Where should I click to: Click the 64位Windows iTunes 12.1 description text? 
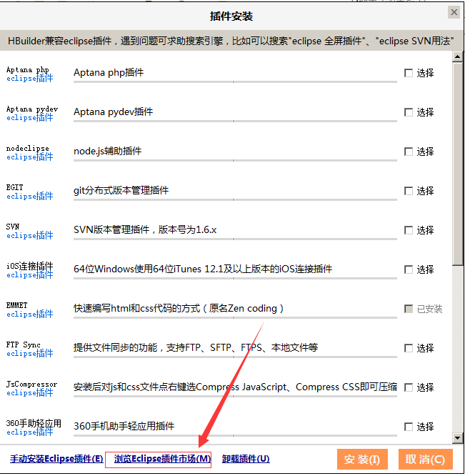[x=203, y=269]
